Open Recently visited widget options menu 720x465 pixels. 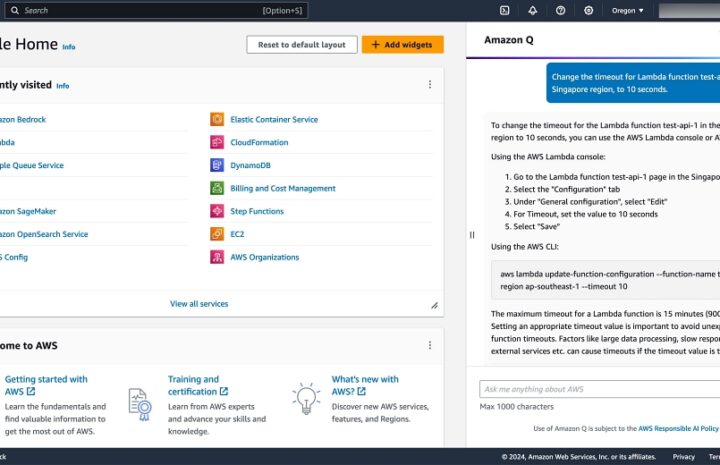click(430, 84)
